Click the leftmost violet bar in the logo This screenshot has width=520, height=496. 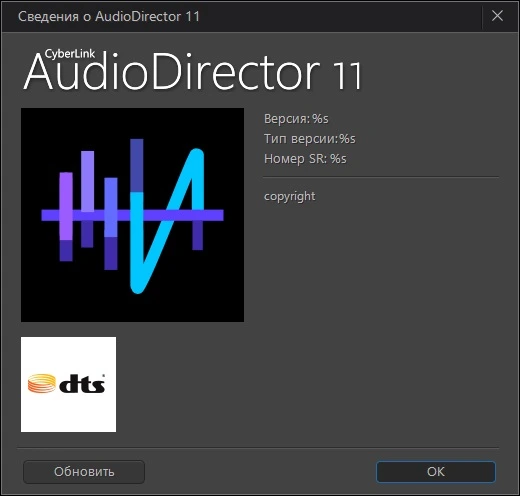[66, 206]
